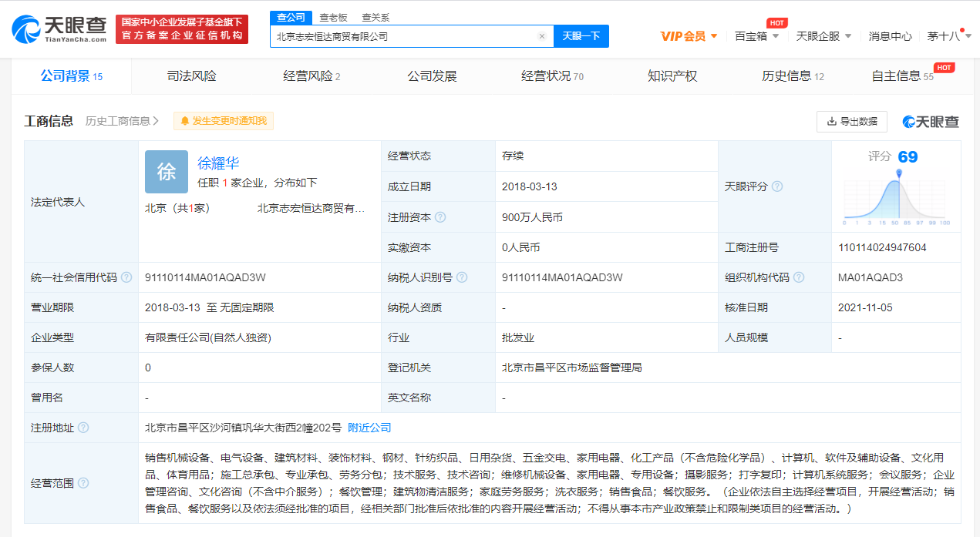The height and width of the screenshot is (537, 980).
Task: Click 发生变更时通知我 notification button
Action: (x=224, y=121)
